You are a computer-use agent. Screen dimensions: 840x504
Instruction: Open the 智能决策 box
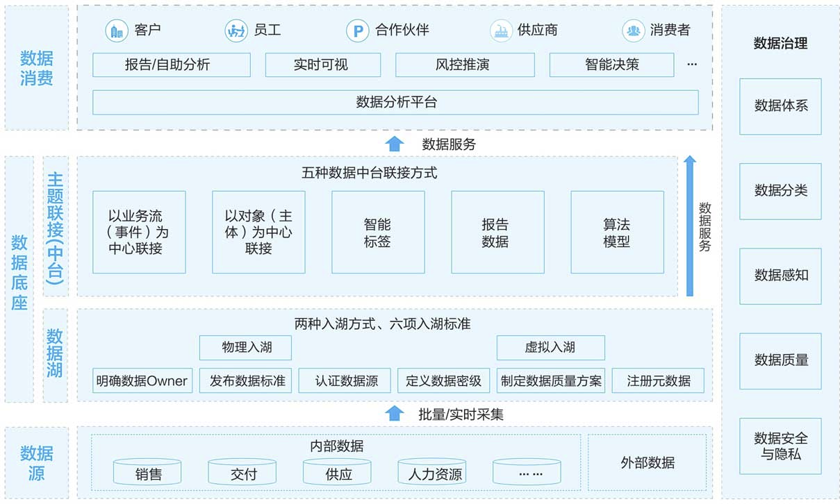[x=612, y=65]
